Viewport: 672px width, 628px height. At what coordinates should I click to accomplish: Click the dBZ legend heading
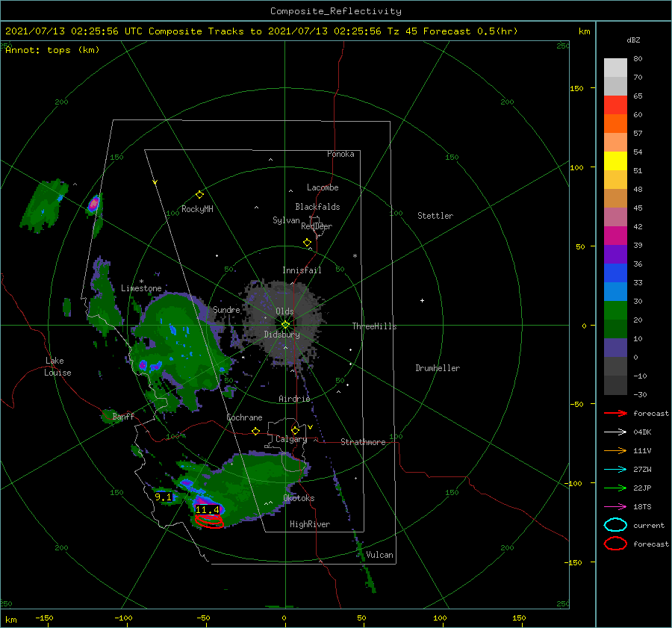click(x=633, y=40)
